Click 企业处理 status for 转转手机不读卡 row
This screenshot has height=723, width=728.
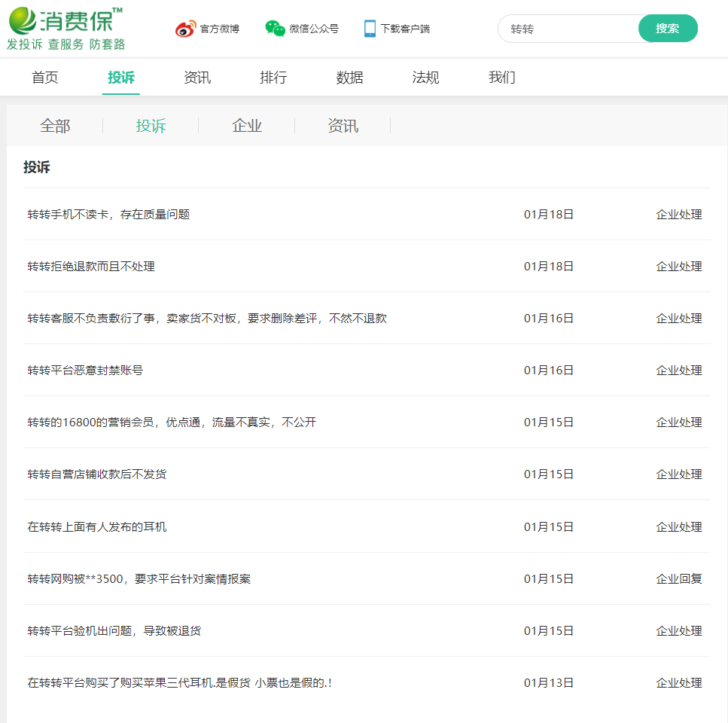[x=679, y=214]
